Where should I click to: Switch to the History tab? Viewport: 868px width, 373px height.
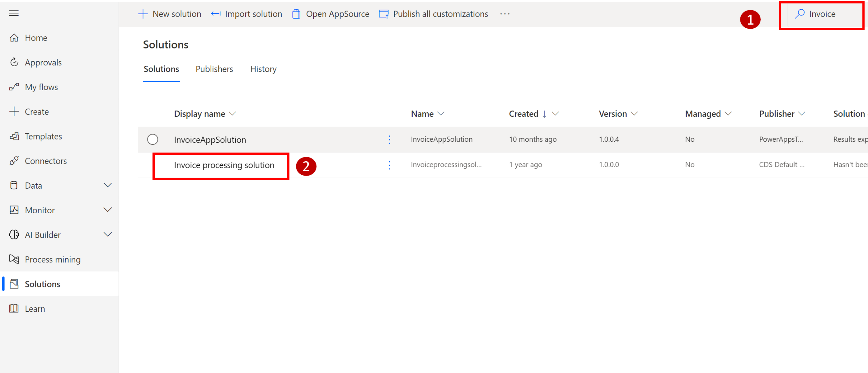(x=263, y=69)
